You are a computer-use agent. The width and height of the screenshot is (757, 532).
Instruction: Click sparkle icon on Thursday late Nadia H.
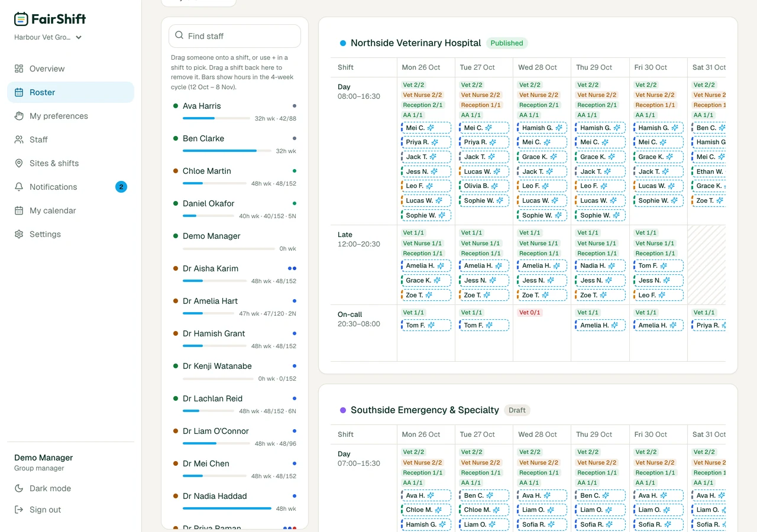(x=612, y=266)
